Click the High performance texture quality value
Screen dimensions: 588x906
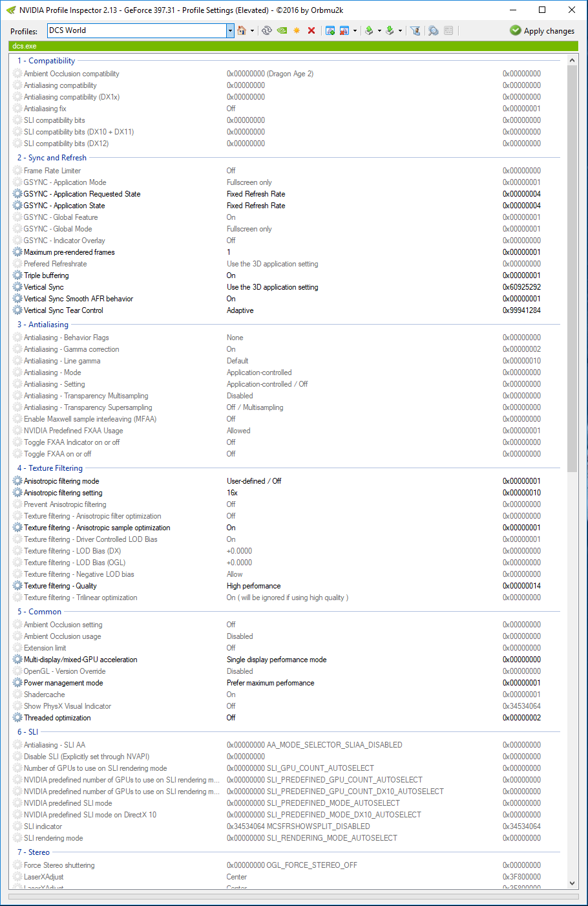click(x=253, y=586)
